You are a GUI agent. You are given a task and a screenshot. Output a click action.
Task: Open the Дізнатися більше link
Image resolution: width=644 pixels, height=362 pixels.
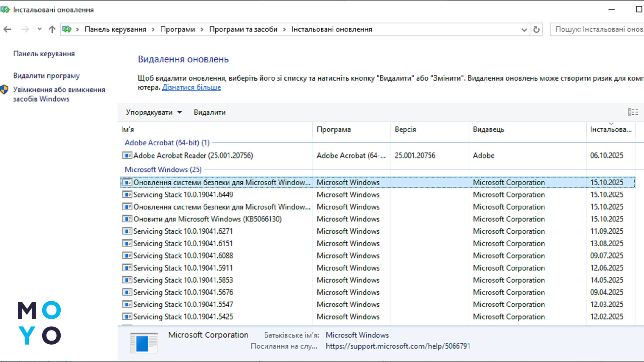[x=192, y=87]
